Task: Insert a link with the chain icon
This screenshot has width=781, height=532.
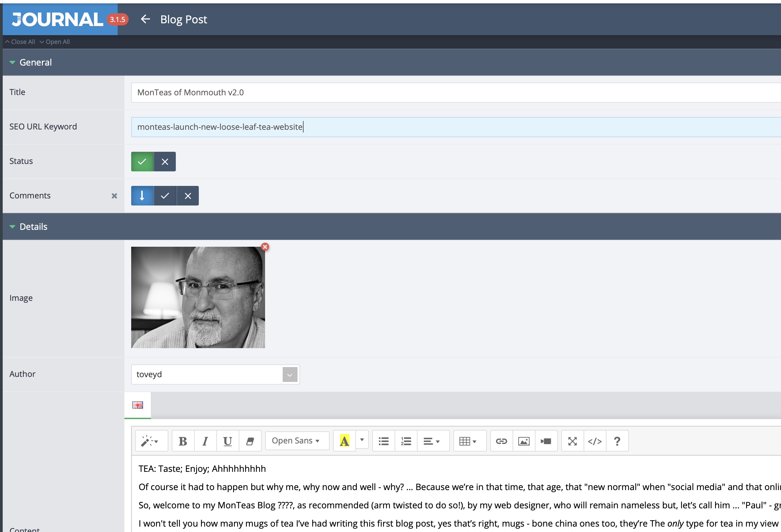Action: [x=501, y=441]
